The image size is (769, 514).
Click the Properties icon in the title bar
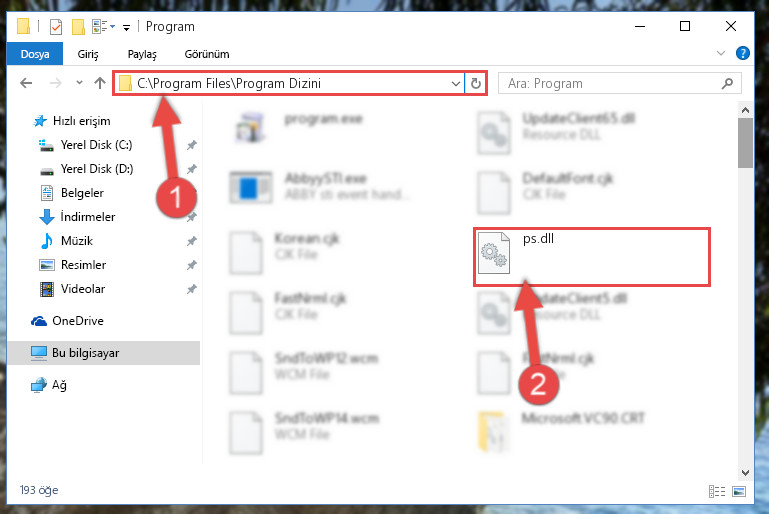(x=56, y=26)
